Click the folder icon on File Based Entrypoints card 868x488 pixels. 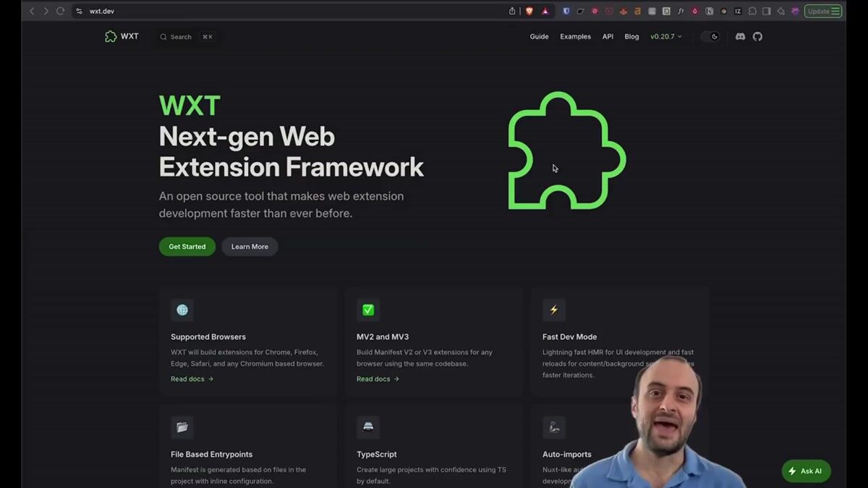(x=182, y=427)
